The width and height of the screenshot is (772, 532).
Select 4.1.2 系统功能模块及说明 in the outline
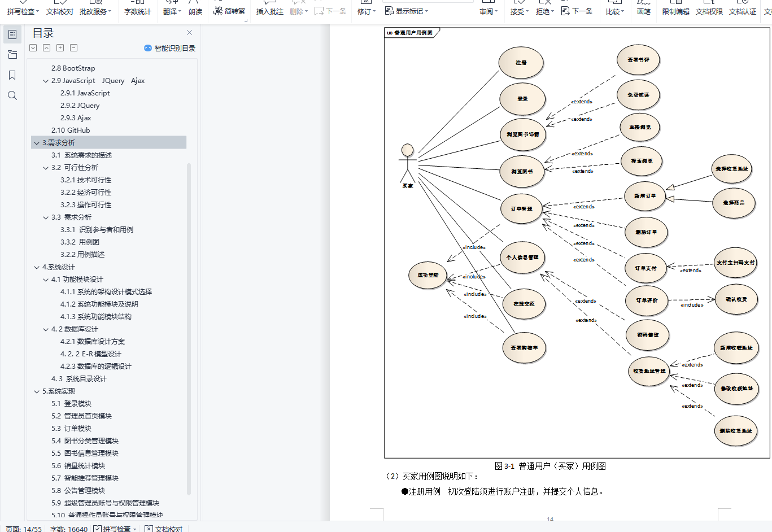[x=99, y=304]
